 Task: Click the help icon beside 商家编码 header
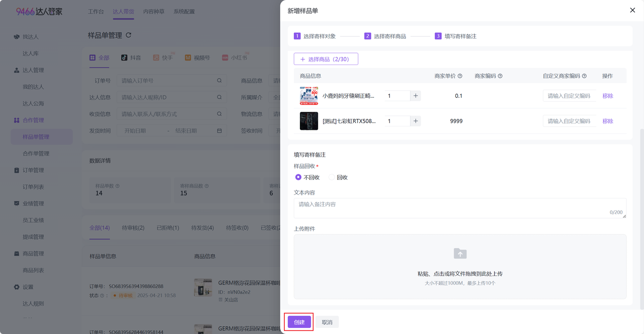pyautogui.click(x=500, y=76)
